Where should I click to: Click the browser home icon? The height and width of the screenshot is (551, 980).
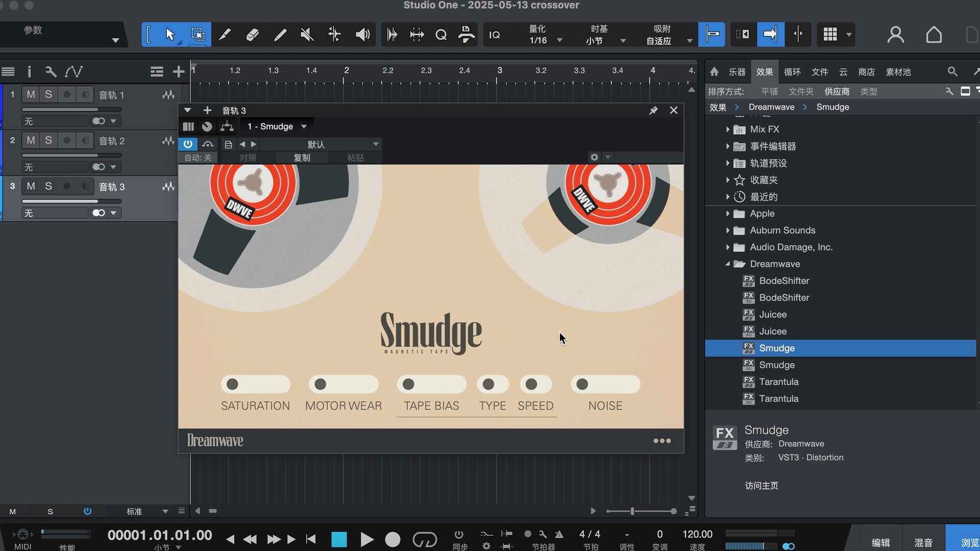(714, 71)
